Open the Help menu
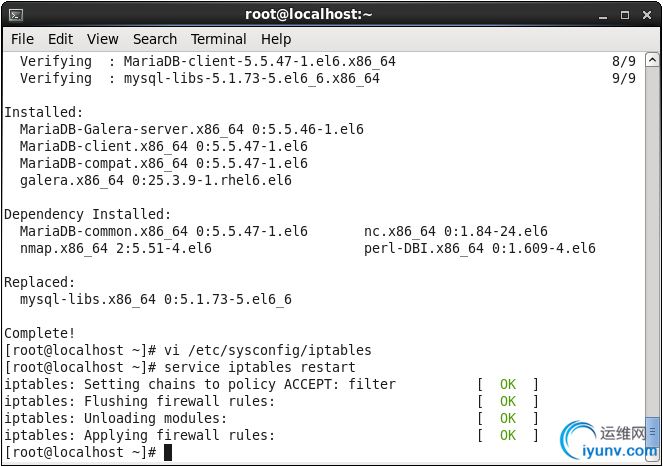Viewport: 663px width, 467px height. (x=276, y=39)
